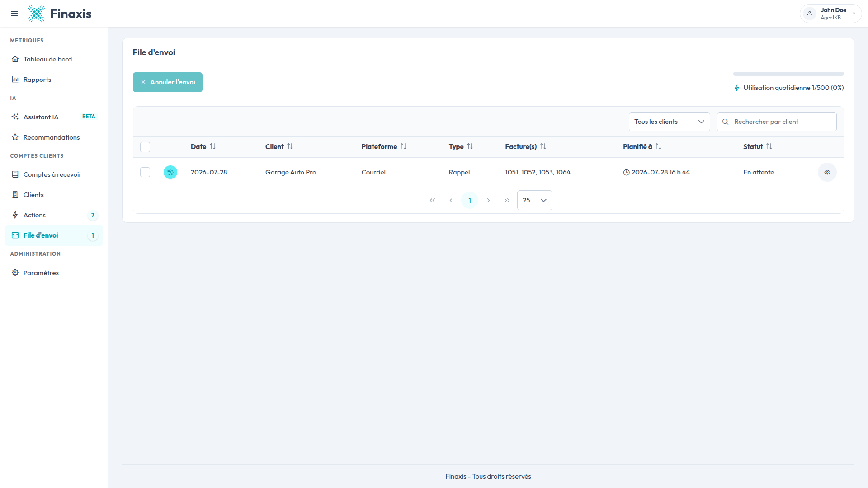Screen dimensions: 868x488
Task: Click the File d'envoi page heading
Action: 154,52
